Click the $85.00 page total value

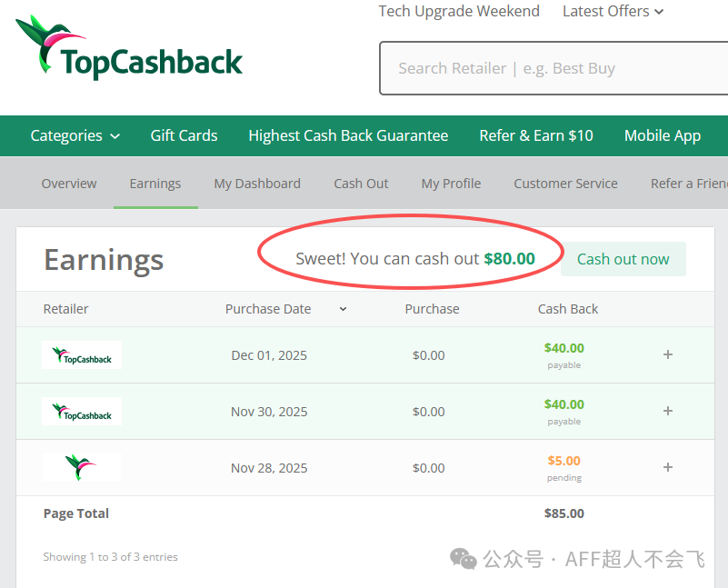[x=564, y=513]
